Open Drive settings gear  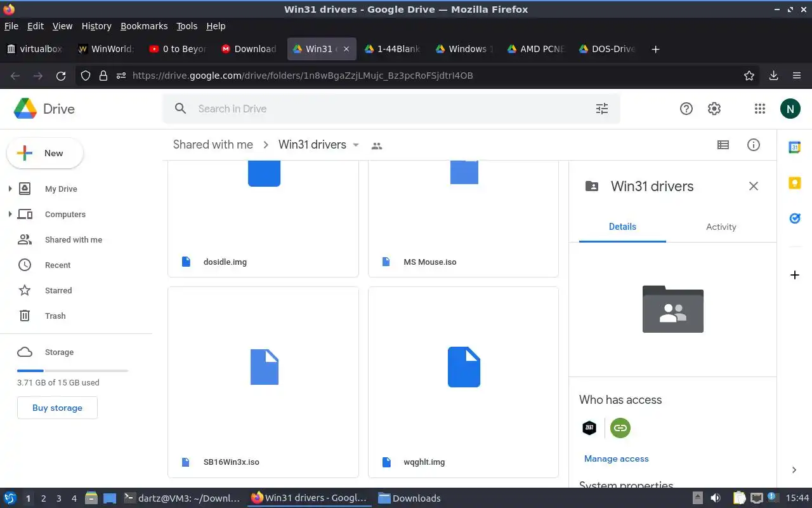[x=714, y=109]
